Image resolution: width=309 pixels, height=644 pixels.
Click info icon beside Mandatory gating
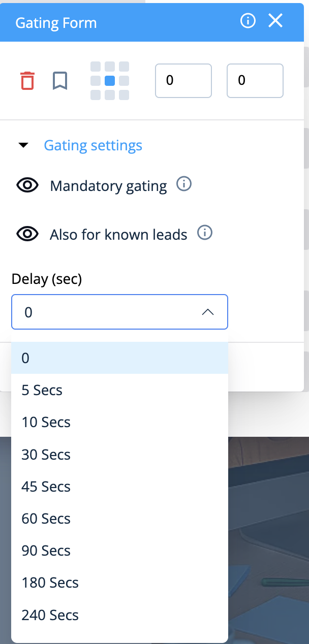[184, 184]
